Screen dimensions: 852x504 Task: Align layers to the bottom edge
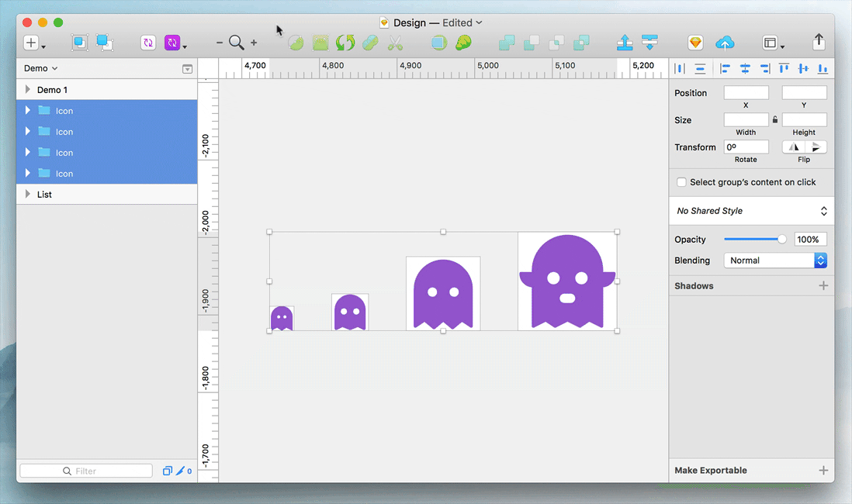click(823, 68)
